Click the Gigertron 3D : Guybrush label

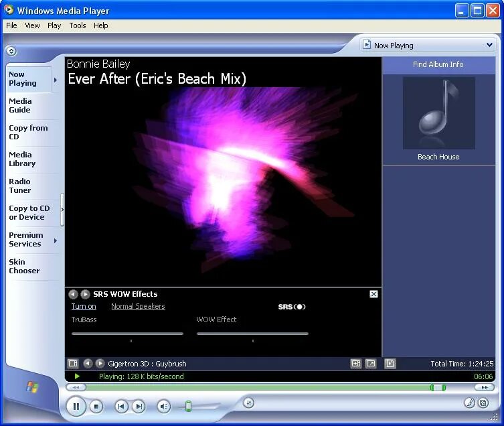click(147, 364)
